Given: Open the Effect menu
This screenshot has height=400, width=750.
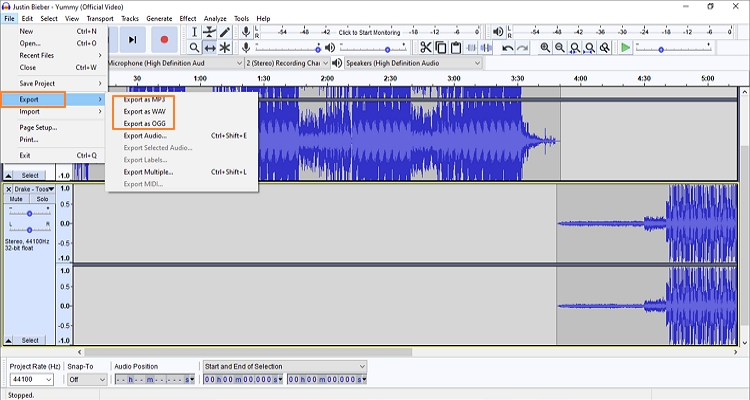Looking at the screenshot, I should coord(188,19).
